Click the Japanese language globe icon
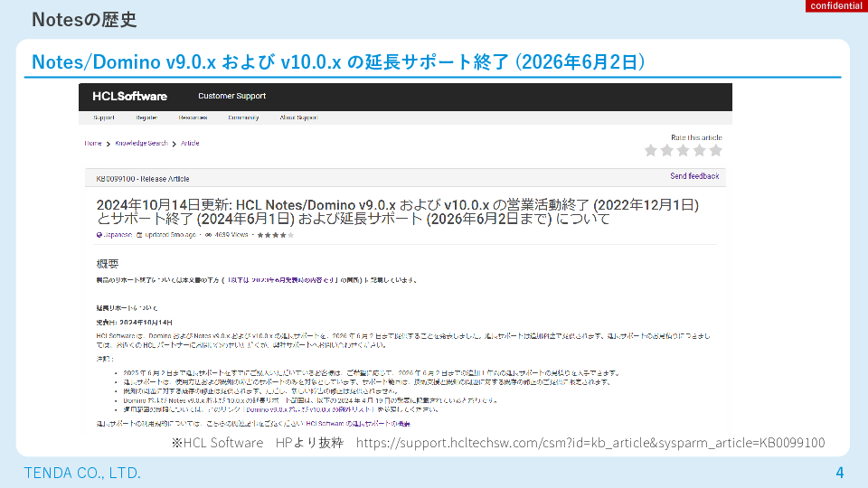 click(x=99, y=235)
